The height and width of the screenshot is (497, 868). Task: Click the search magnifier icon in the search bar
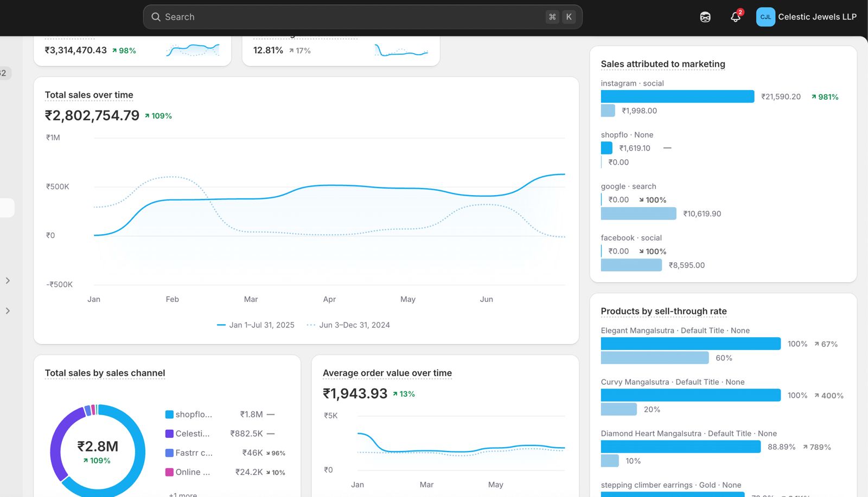coord(155,17)
